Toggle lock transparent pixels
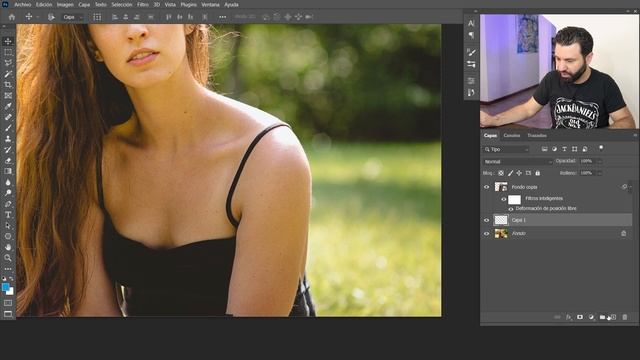Viewport: 640px width, 360px height. (x=501, y=173)
